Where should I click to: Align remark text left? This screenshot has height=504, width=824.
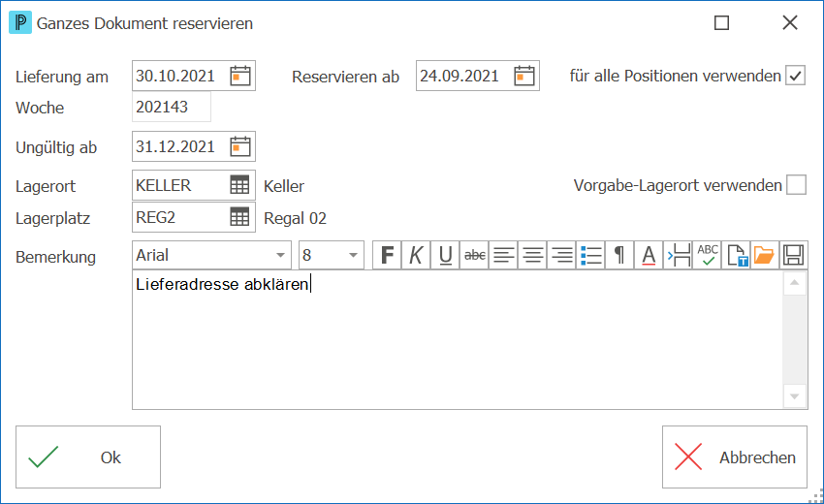click(503, 256)
